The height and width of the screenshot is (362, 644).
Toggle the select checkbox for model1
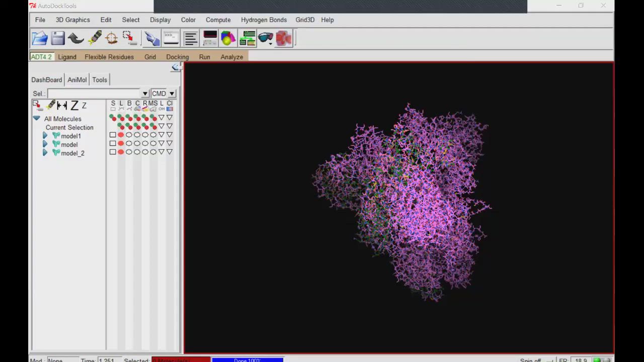coord(113,135)
